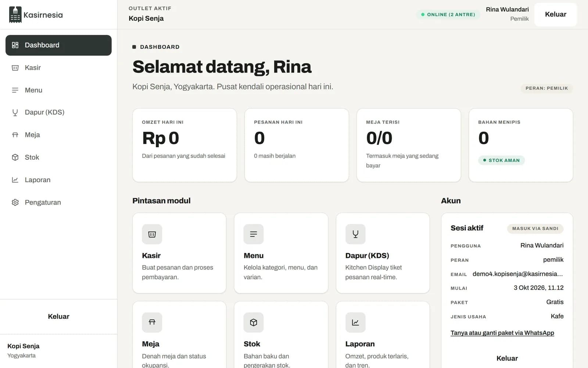
Task: Open Dapur (KDS) sidebar item
Action: pos(58,113)
